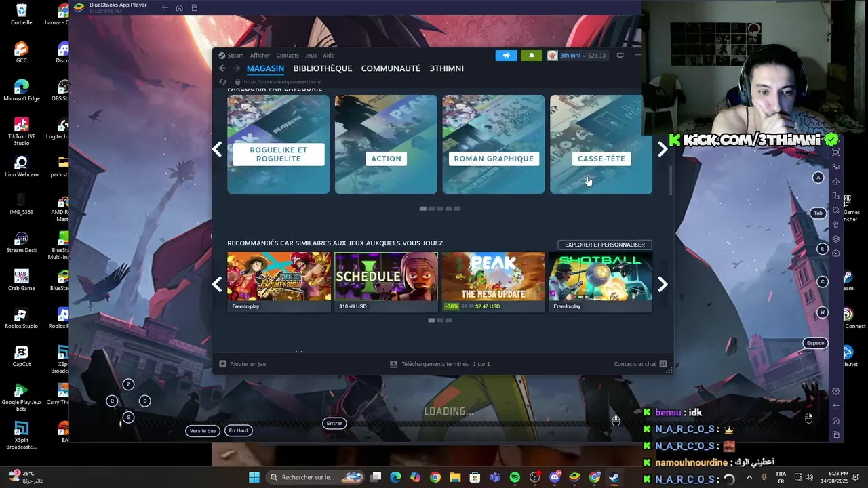Screen dimensions: 868x488
Task: Open the Jeux menu
Action: (311, 56)
